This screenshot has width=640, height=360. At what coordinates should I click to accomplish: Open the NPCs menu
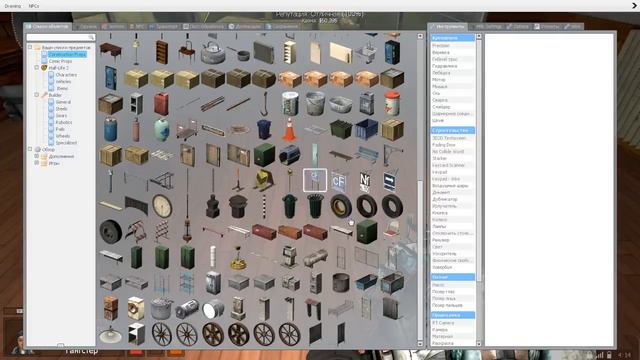34,6
